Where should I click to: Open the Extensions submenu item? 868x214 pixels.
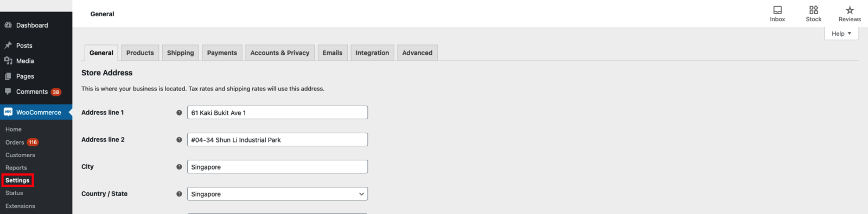[20, 206]
